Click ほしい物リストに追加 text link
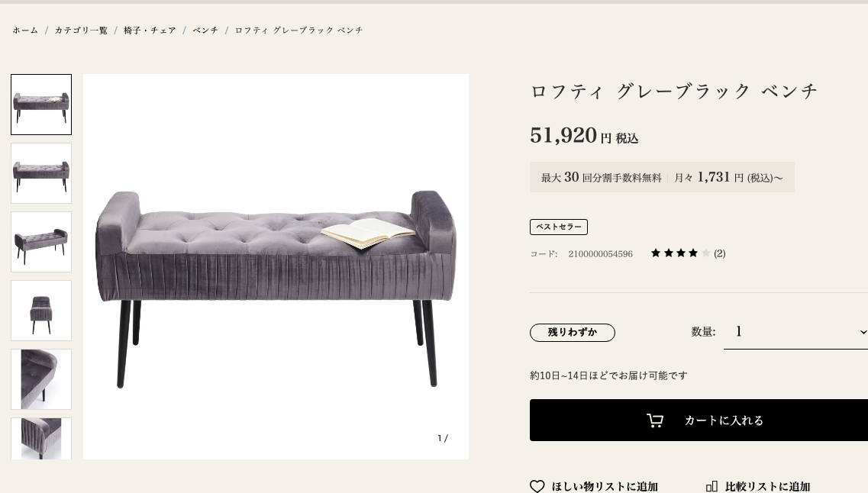This screenshot has width=868, height=493. (x=605, y=486)
